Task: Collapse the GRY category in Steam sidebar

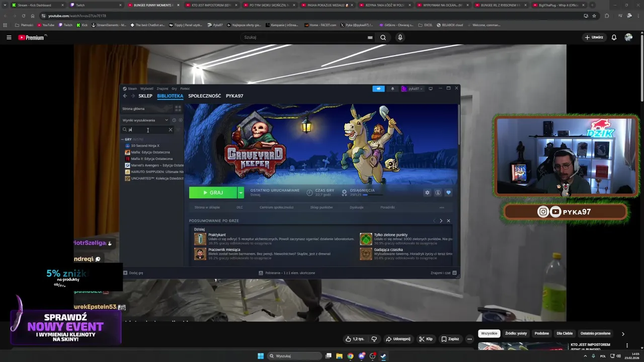Action: point(123,139)
